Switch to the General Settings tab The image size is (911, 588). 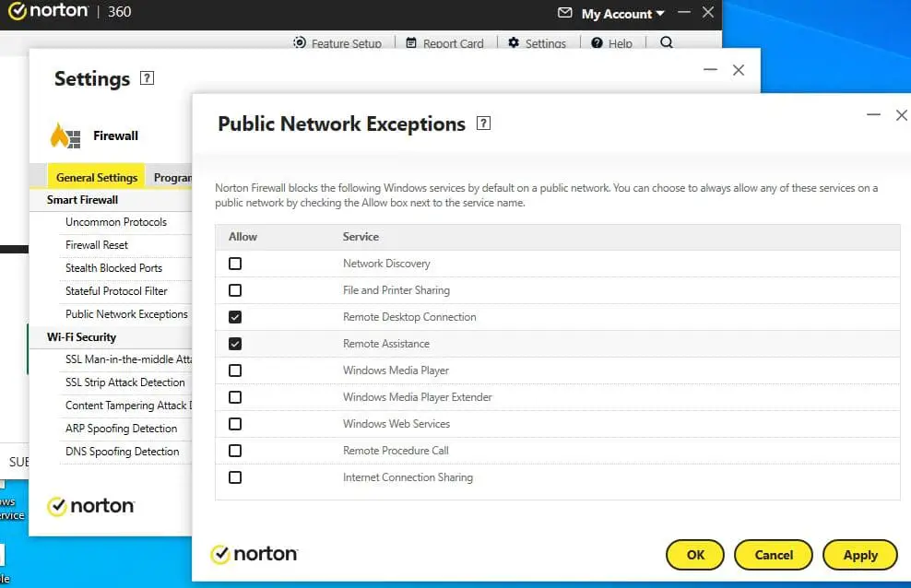(97, 177)
